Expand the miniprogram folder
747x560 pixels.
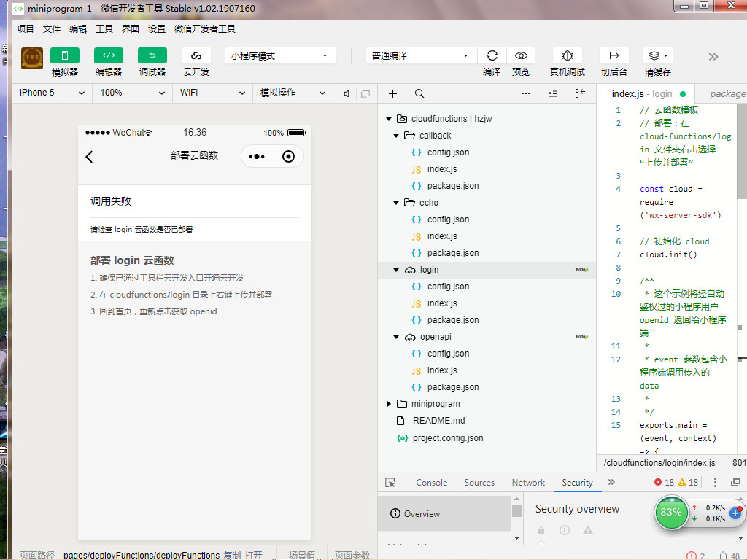[x=390, y=404]
